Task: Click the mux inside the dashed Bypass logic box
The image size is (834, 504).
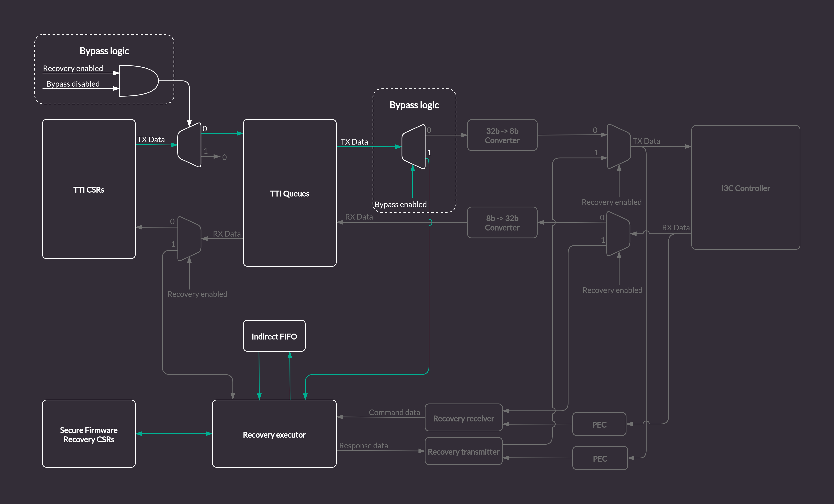Action: pos(414,146)
